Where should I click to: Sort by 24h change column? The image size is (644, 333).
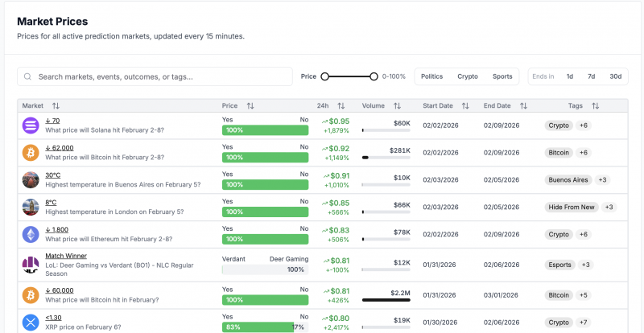tap(341, 106)
